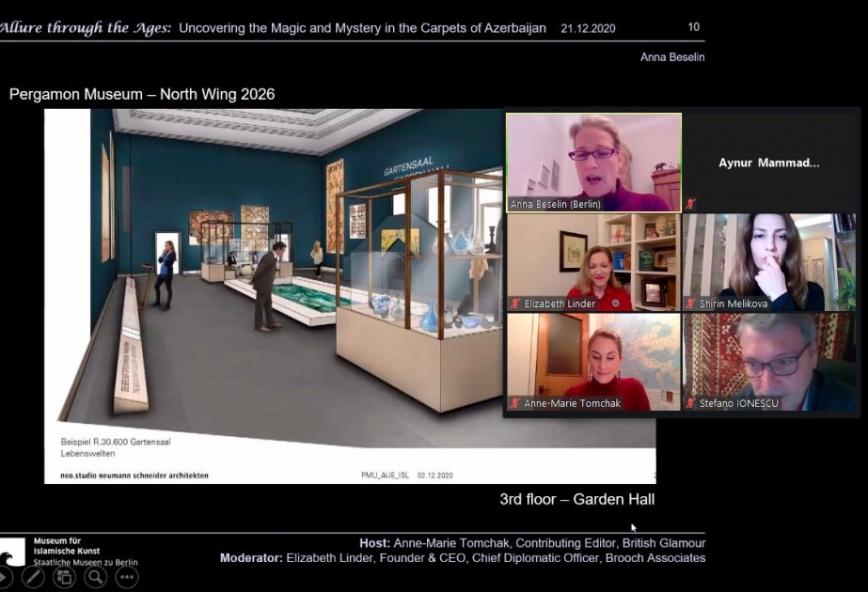Click the "Anna Beselin" presenter name in the header
Screen dimensions: 868x592
pyautogui.click(x=672, y=57)
